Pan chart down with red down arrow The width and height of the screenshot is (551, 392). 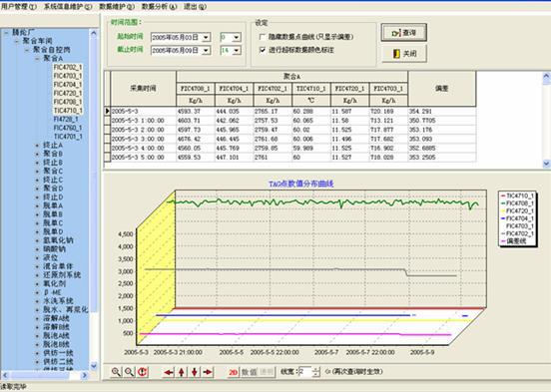pyautogui.click(x=195, y=372)
